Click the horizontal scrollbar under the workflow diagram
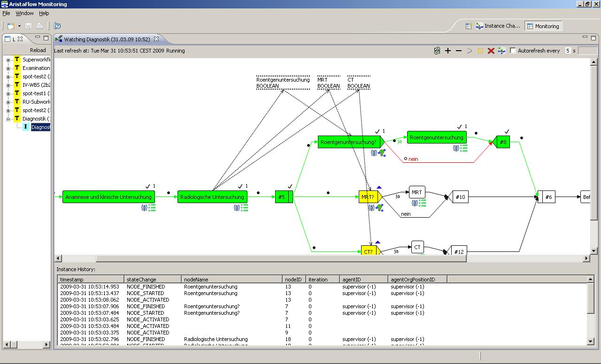 click(281, 258)
